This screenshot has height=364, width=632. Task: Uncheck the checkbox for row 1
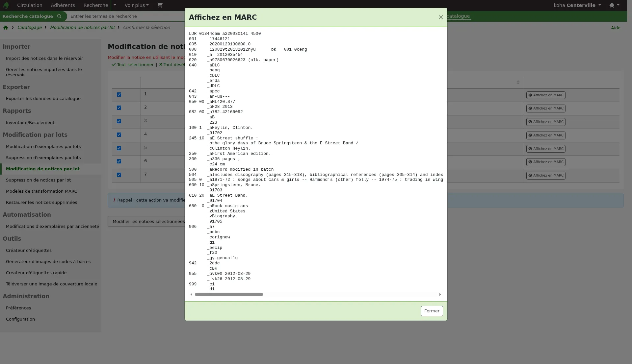pos(119,95)
